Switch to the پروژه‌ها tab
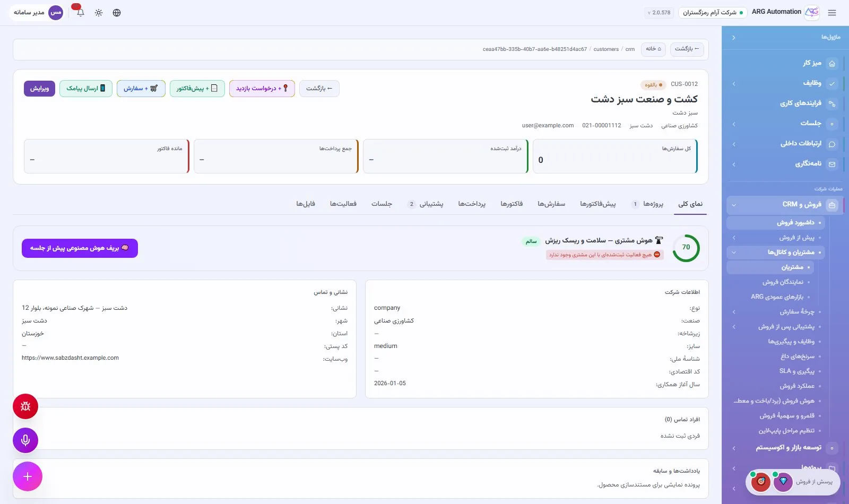The image size is (849, 504). click(x=648, y=204)
